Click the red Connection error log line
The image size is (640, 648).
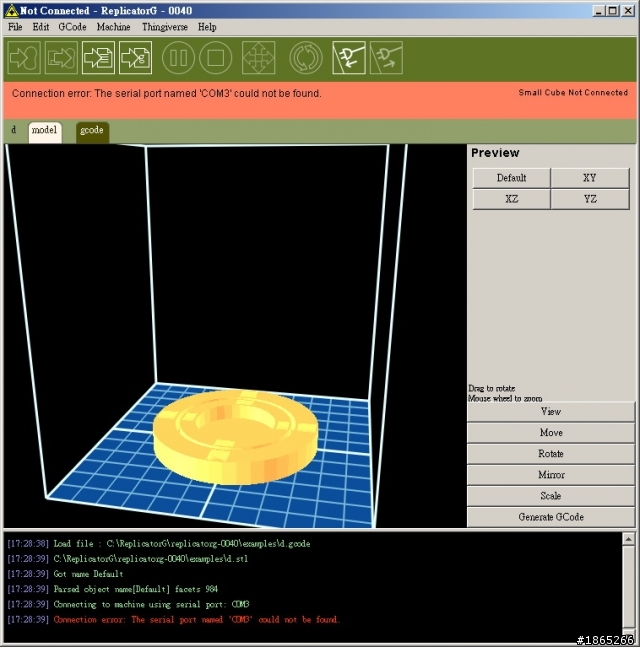pos(174,620)
